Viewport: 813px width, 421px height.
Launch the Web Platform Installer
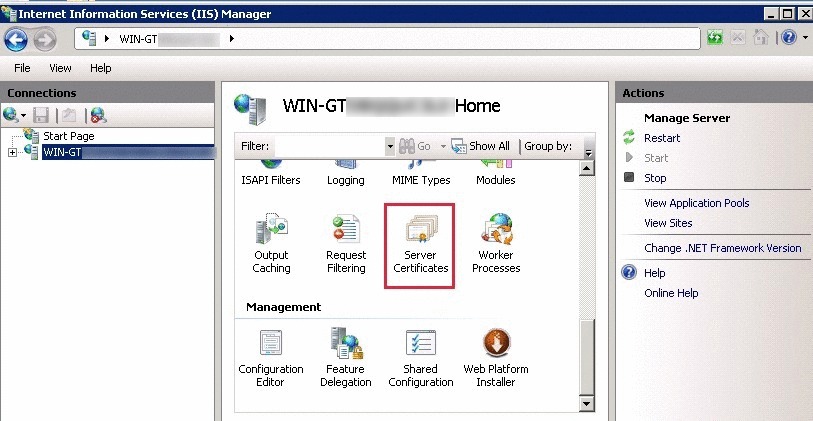tap(496, 357)
